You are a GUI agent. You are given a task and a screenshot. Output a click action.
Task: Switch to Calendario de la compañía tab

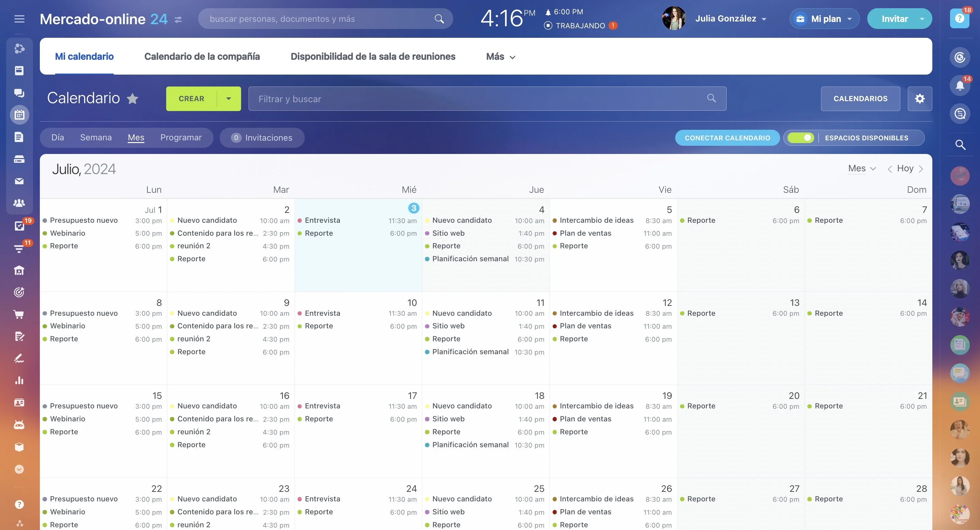click(202, 56)
